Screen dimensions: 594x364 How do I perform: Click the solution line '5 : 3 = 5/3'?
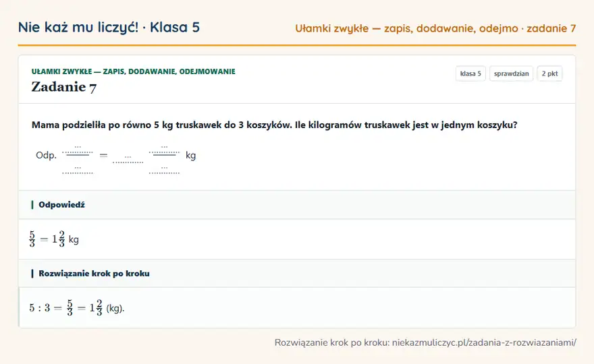(x=76, y=307)
